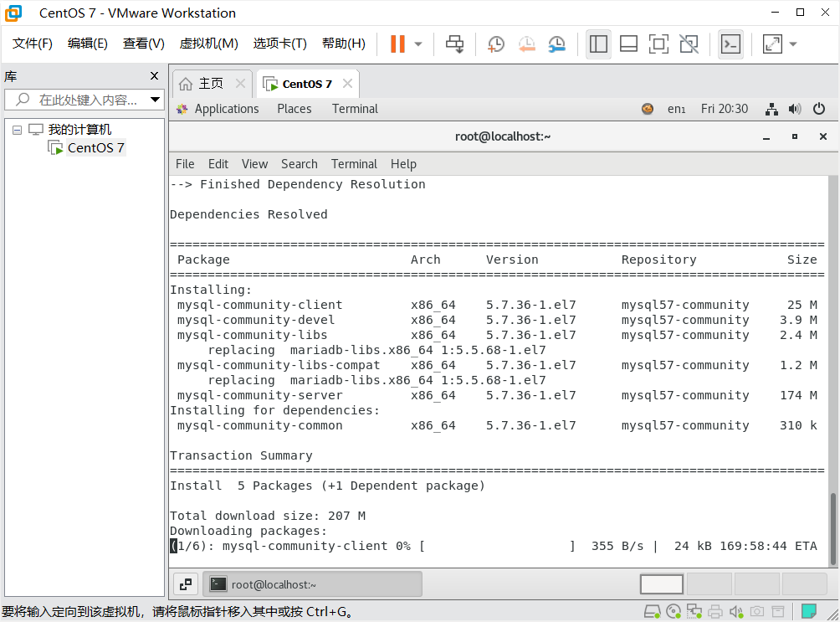
Task: Open the terminal's Terminal menu
Action: pos(354,164)
